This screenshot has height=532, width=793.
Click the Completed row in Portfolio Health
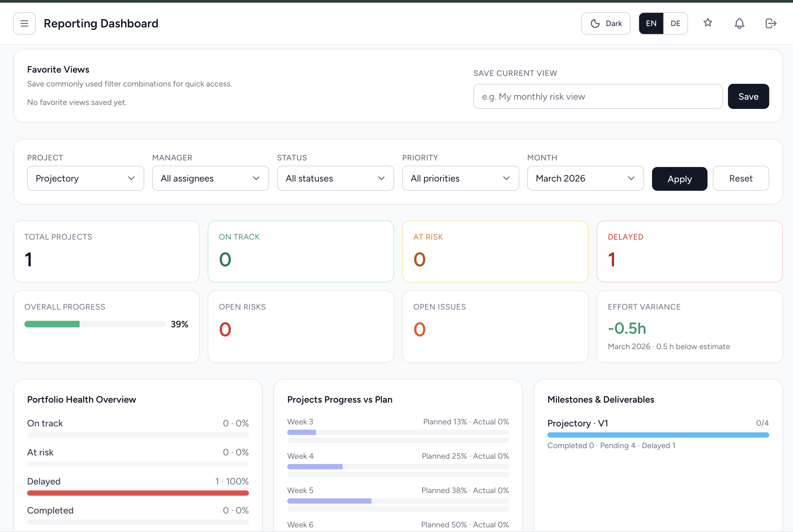[138, 515]
